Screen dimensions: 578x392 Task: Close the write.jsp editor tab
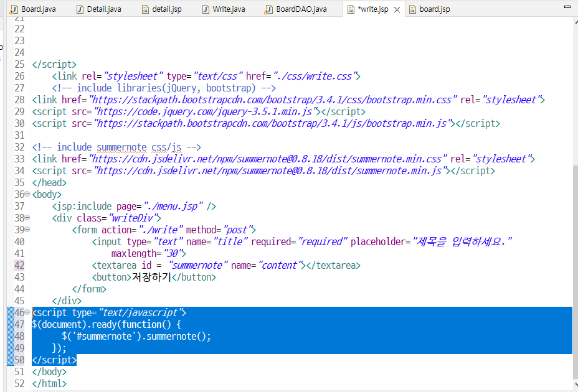coord(397,9)
